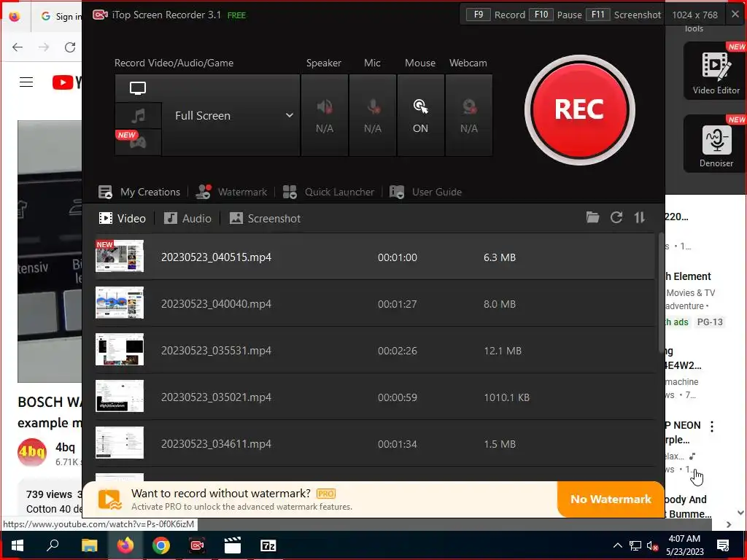This screenshot has height=560, width=747.
Task: Select the 12.1 MB file size entry
Action: tap(503, 351)
